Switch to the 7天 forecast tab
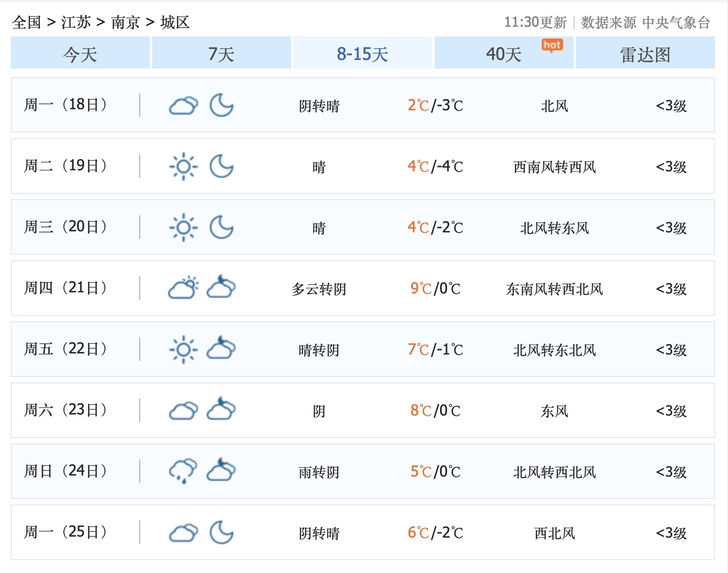728x573 pixels. 221,54
